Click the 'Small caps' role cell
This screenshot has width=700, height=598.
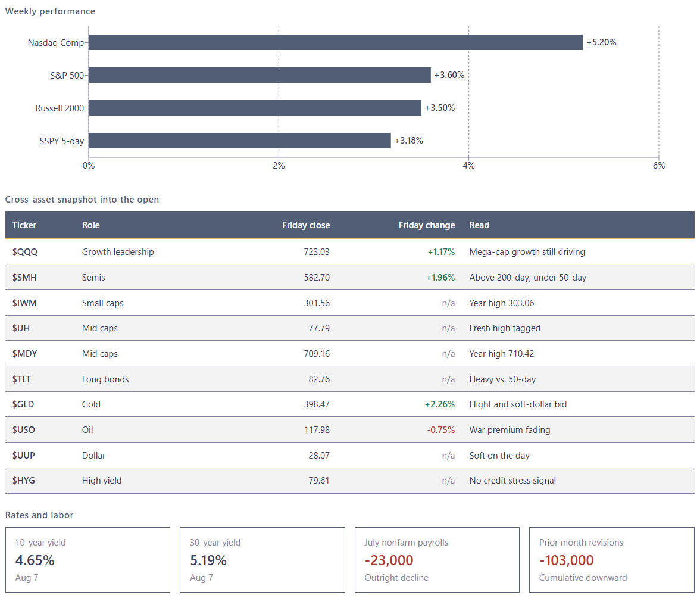(102, 303)
